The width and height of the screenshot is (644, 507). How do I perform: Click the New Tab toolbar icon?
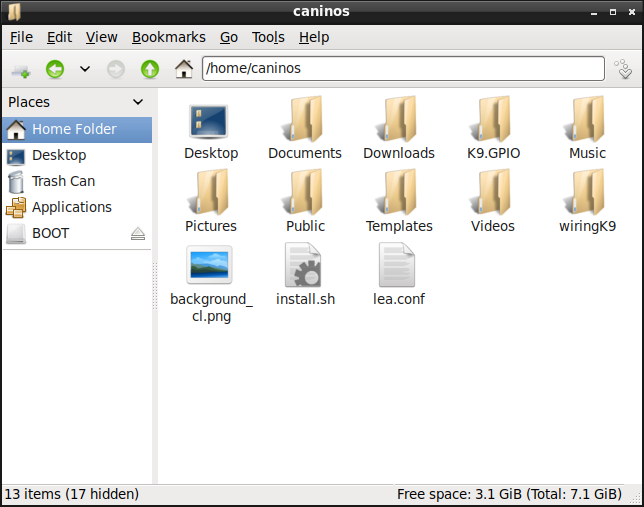click(x=21, y=69)
